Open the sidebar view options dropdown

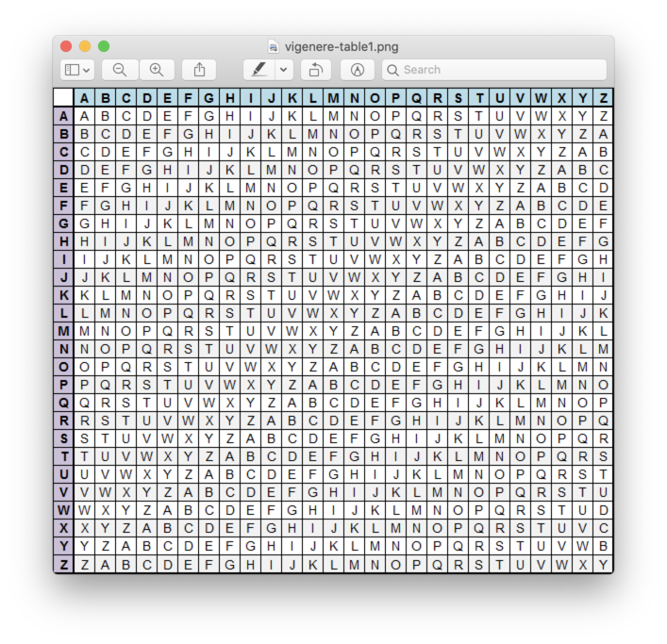pyautogui.click(x=77, y=70)
